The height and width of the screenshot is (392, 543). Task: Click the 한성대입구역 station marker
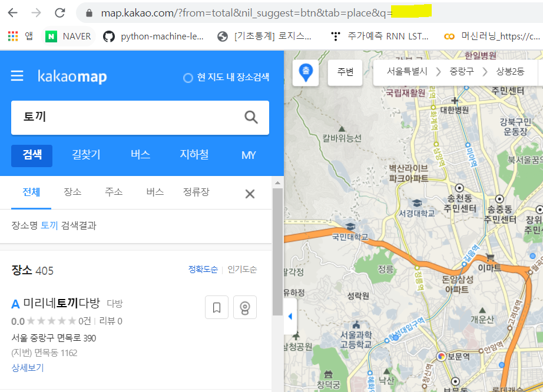point(387,341)
